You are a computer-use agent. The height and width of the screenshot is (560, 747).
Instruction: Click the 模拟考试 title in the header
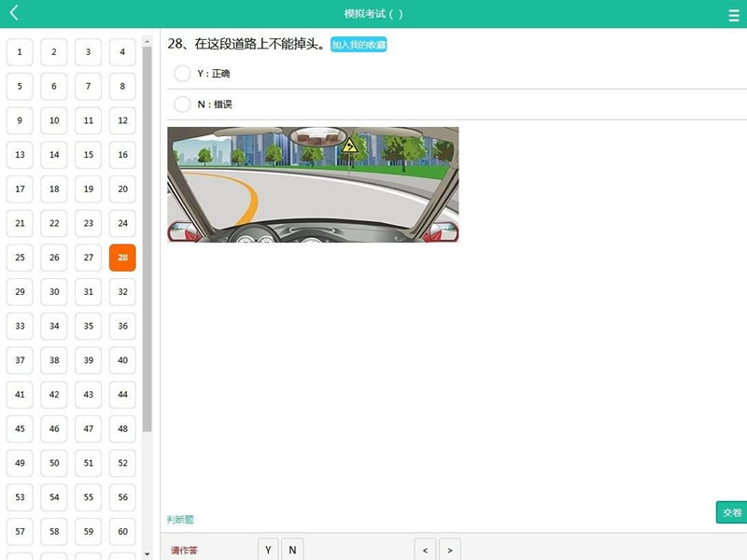pos(371,13)
